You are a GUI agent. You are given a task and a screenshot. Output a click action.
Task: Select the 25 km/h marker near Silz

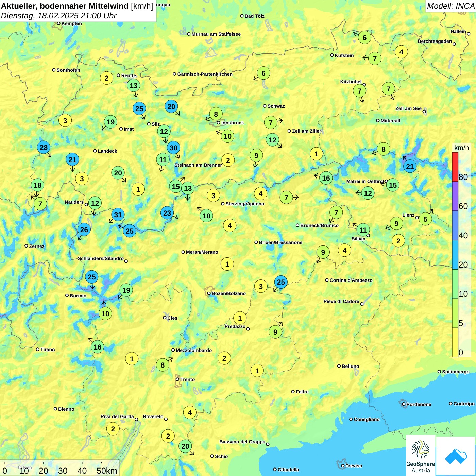pyautogui.click(x=139, y=108)
